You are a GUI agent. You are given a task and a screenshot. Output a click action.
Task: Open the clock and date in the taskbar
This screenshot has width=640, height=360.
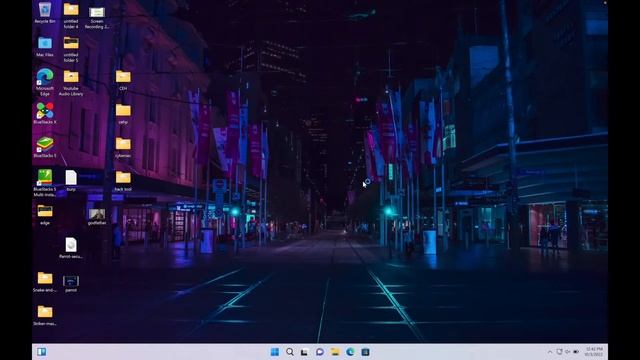pyautogui.click(x=593, y=352)
